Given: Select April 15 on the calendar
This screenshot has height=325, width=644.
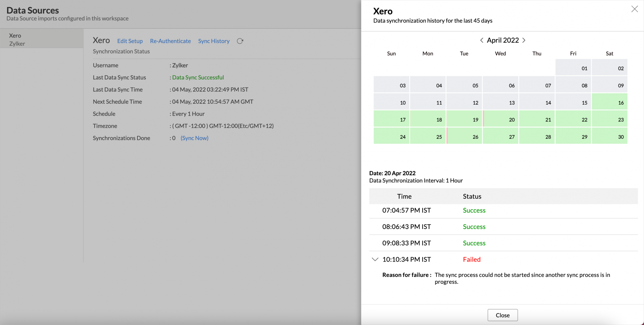Looking at the screenshot, I should pos(573,101).
